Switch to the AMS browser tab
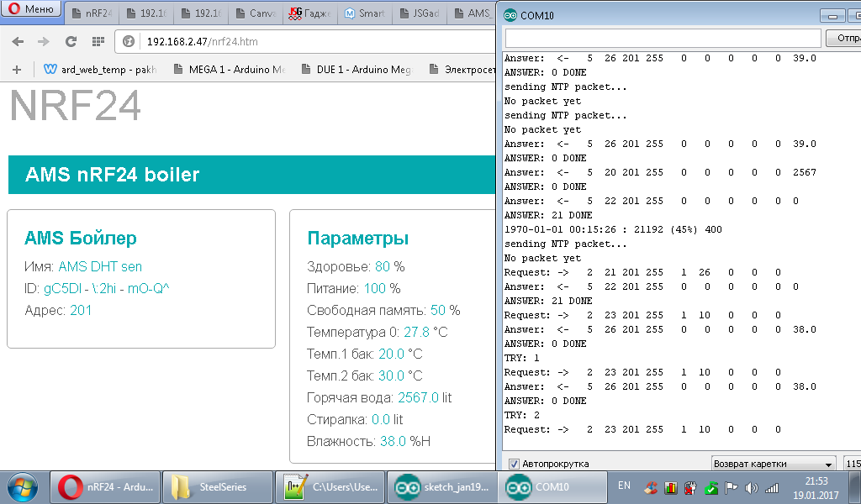 point(473,13)
